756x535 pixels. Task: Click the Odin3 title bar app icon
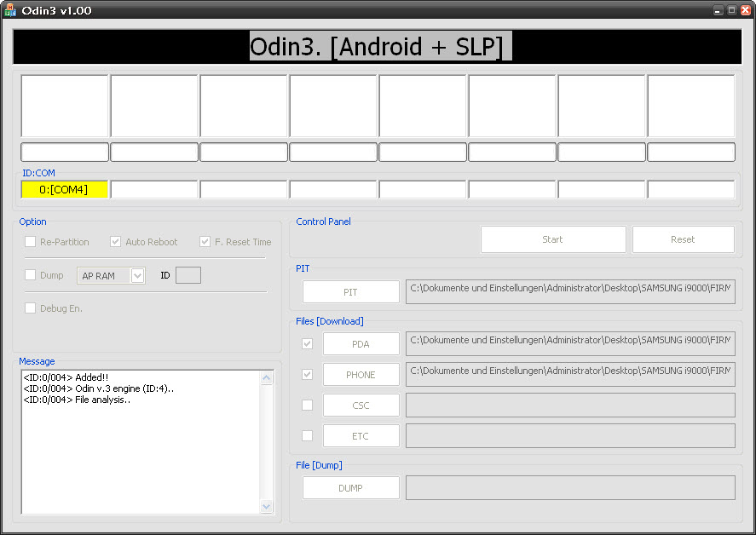coord(9,10)
